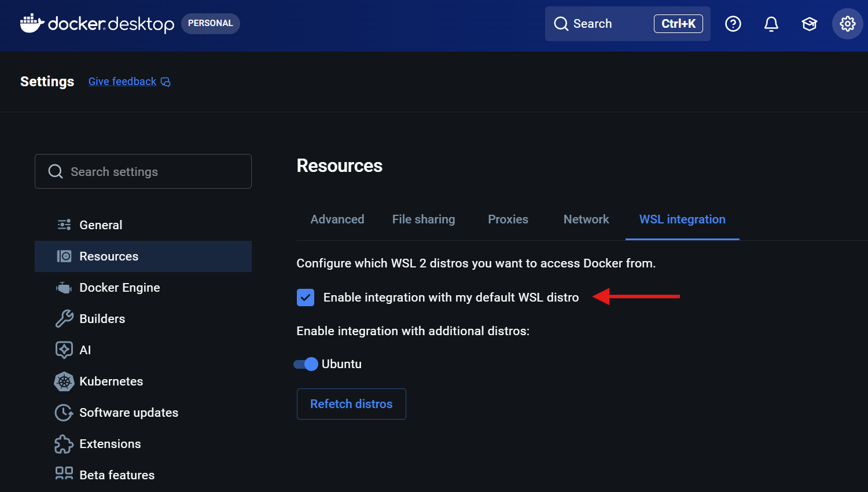Click the docker desktop wordmark text
Image resolution: width=868 pixels, height=492 pixels.
111,24
